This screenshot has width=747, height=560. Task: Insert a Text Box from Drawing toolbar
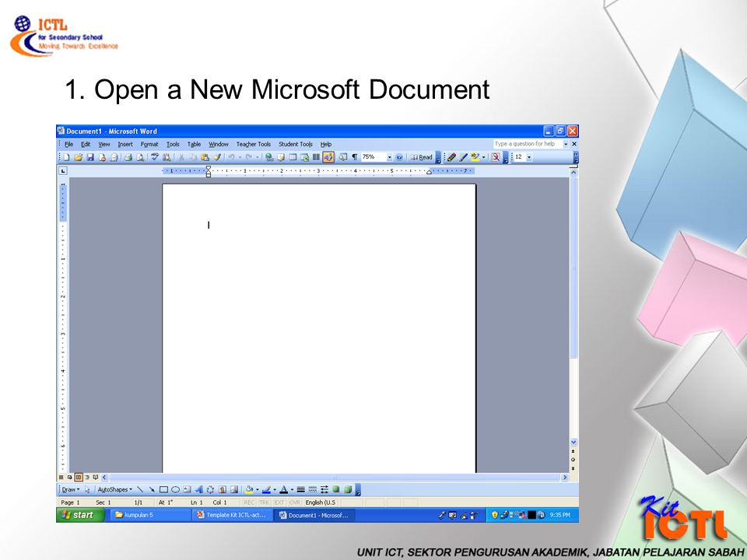(x=187, y=489)
